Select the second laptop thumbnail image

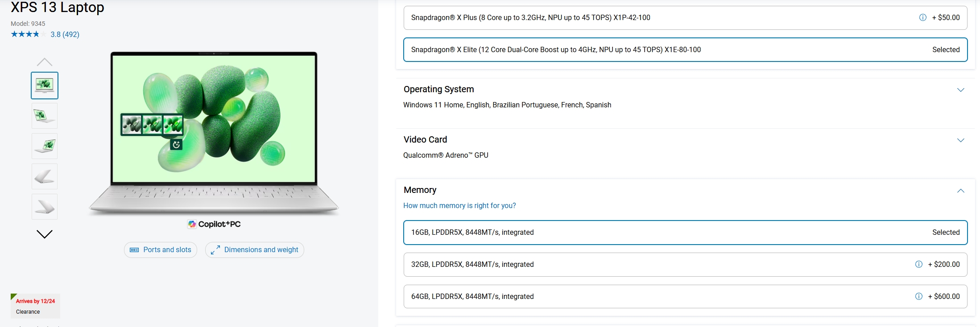[45, 116]
